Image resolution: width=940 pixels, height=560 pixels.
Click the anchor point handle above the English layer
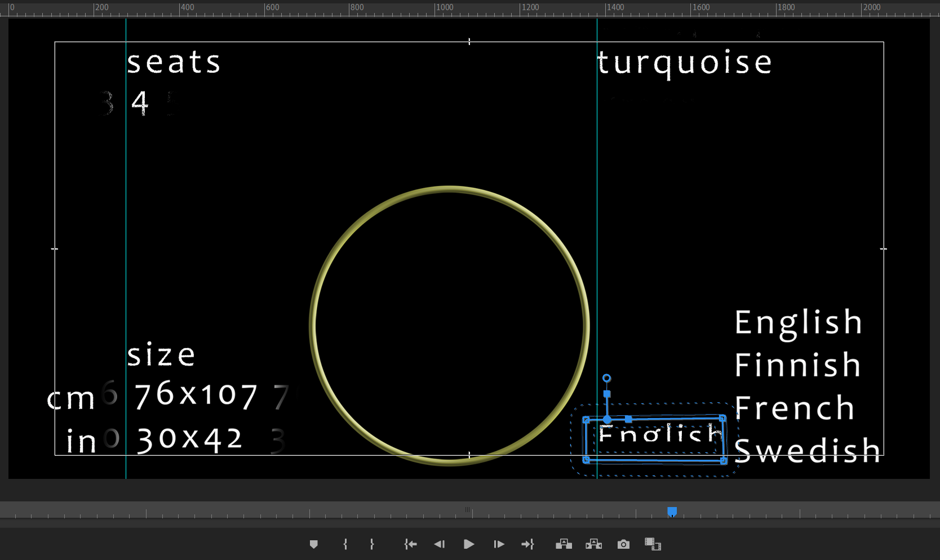[607, 378]
